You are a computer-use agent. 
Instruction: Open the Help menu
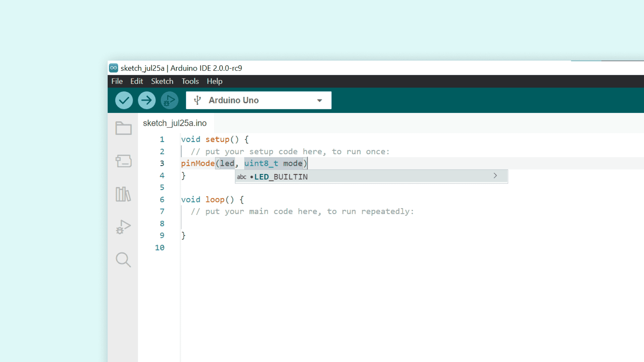214,81
